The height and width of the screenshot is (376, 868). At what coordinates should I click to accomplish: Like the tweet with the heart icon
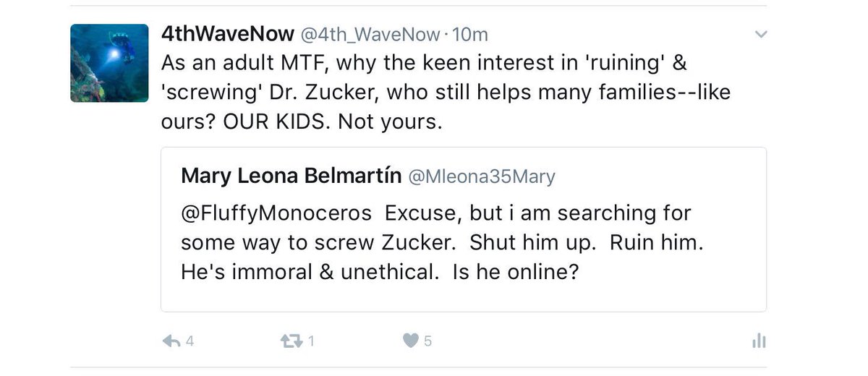pos(410,341)
